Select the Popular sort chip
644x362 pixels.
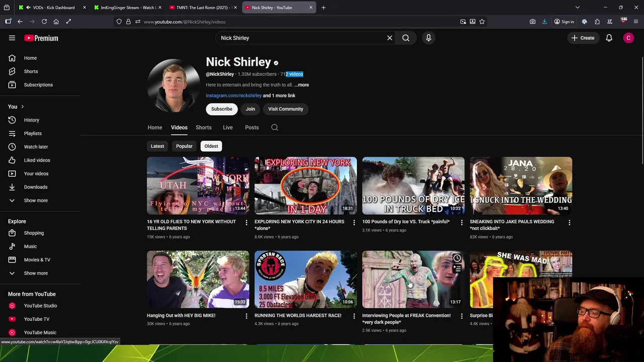coord(184,146)
